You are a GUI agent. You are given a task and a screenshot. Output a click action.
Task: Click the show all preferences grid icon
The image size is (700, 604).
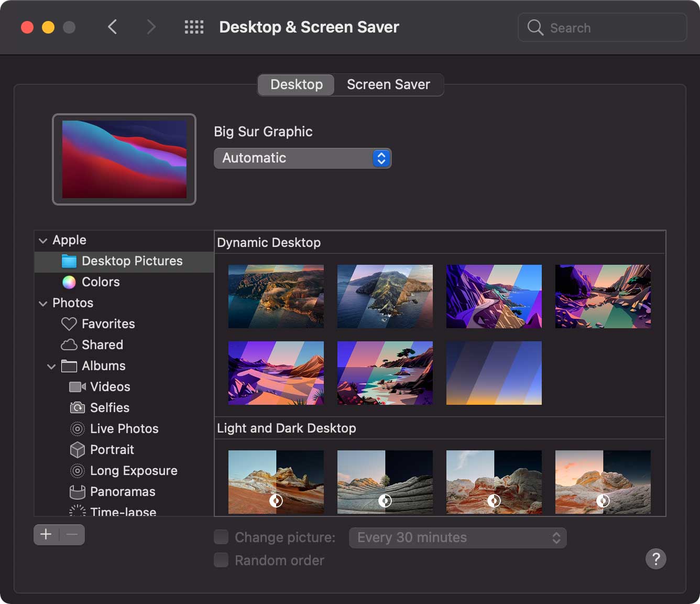[194, 27]
